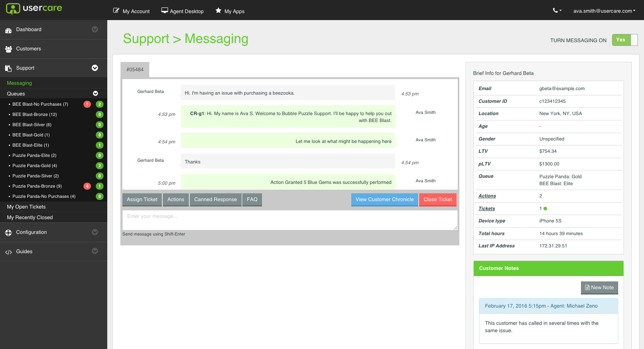Click the 172.31.29.51 IP address value
Image resolution: width=644 pixels, height=349 pixels.
(553, 246)
